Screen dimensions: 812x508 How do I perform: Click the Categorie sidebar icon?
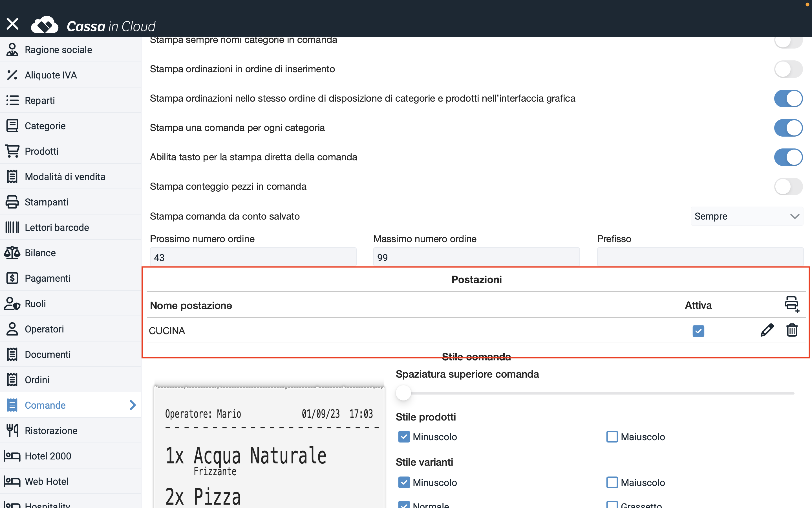click(12, 126)
